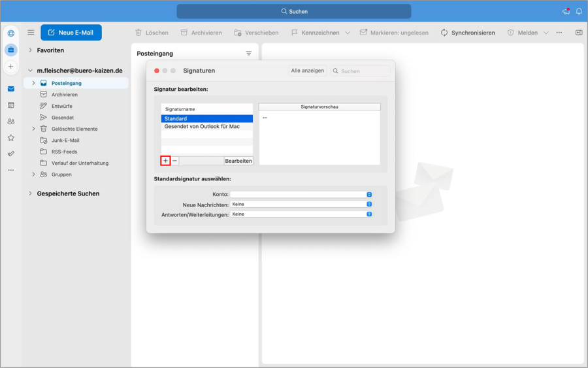Collapse the m.fleischer@buero-kaizen.de account

point(30,71)
